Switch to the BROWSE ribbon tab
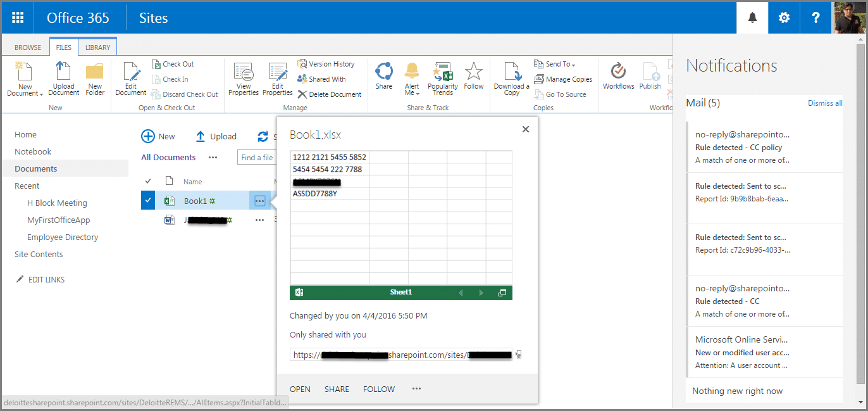868x411 pixels. pyautogui.click(x=28, y=47)
